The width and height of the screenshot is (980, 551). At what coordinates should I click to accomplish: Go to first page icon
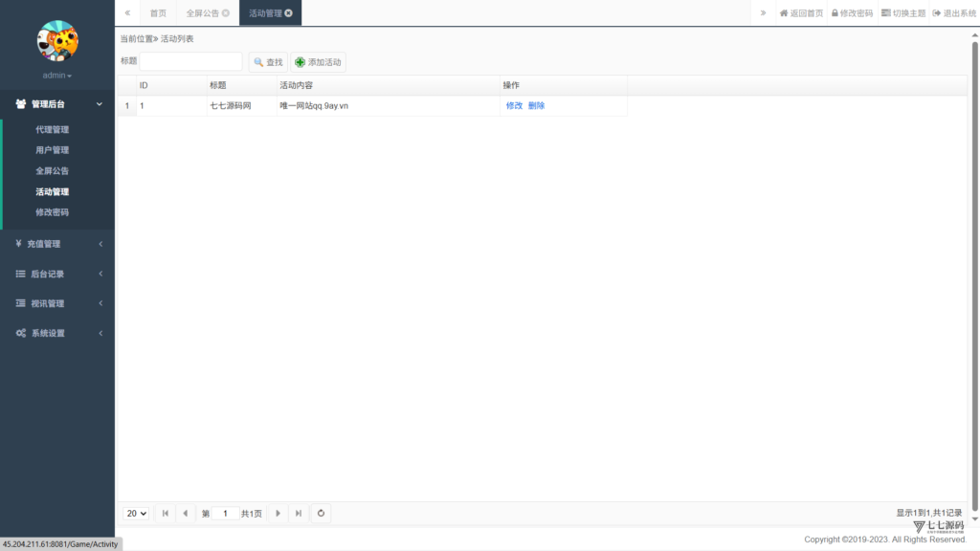click(165, 514)
